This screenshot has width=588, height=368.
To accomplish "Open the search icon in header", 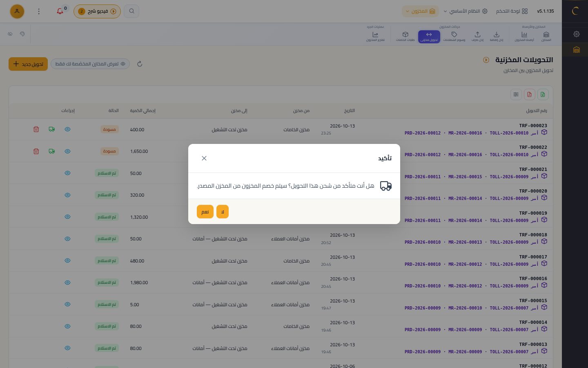I will 131,11.
